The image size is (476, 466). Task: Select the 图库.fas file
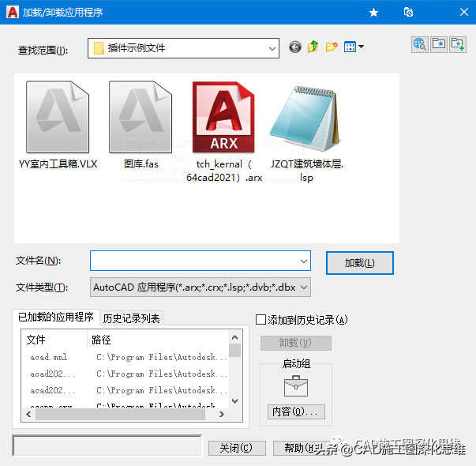pos(141,126)
